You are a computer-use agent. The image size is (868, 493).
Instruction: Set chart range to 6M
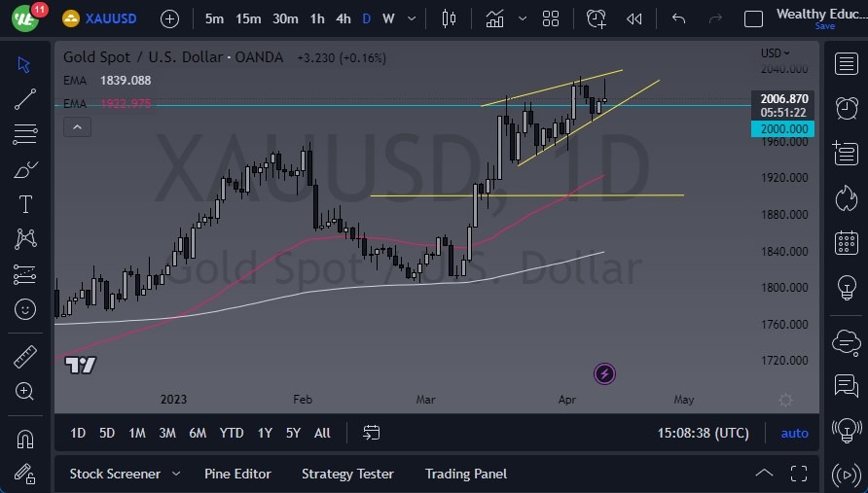coord(198,434)
